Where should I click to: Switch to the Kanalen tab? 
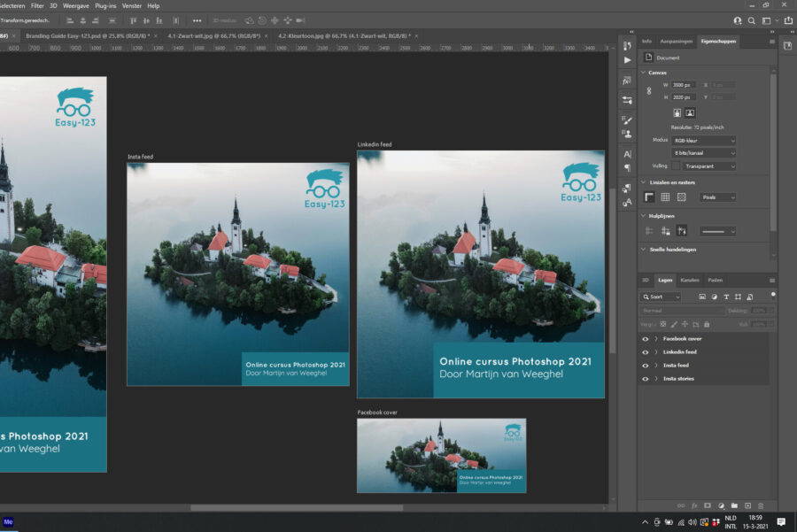[x=689, y=280]
